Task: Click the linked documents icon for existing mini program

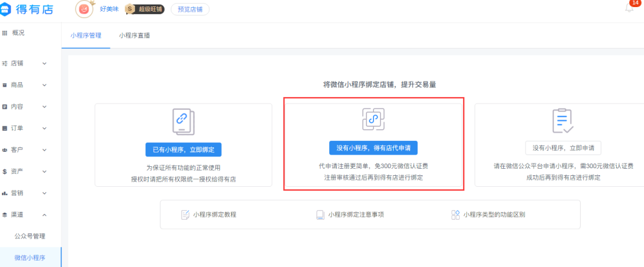Action: (183, 120)
